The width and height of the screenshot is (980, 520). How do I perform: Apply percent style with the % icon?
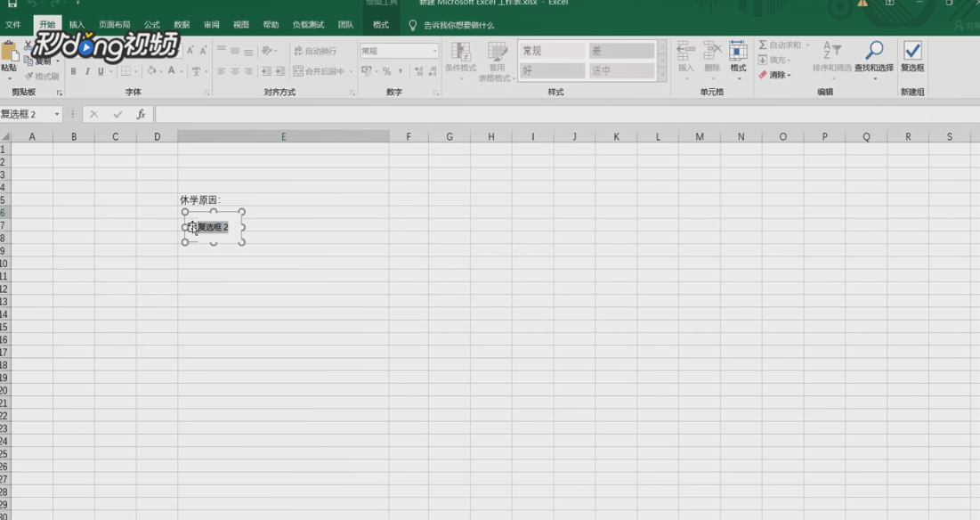[387, 71]
